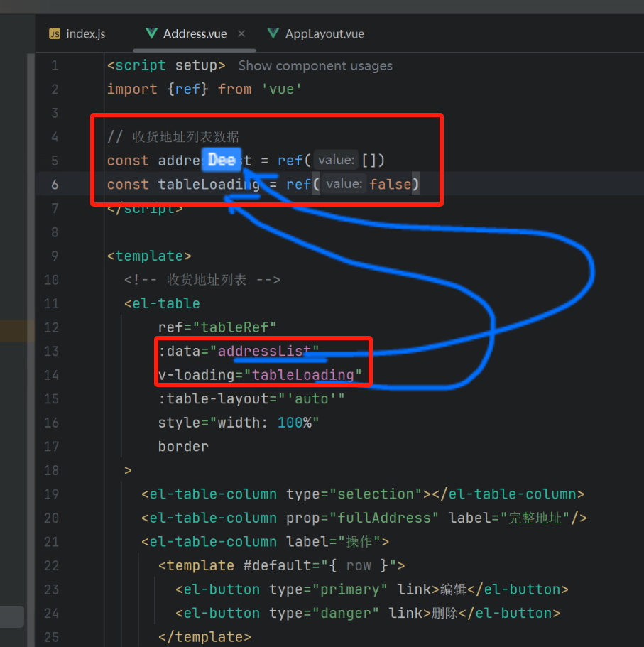Switch to the index.js tab
Viewport: 644px width, 647px height.
[x=77, y=33]
